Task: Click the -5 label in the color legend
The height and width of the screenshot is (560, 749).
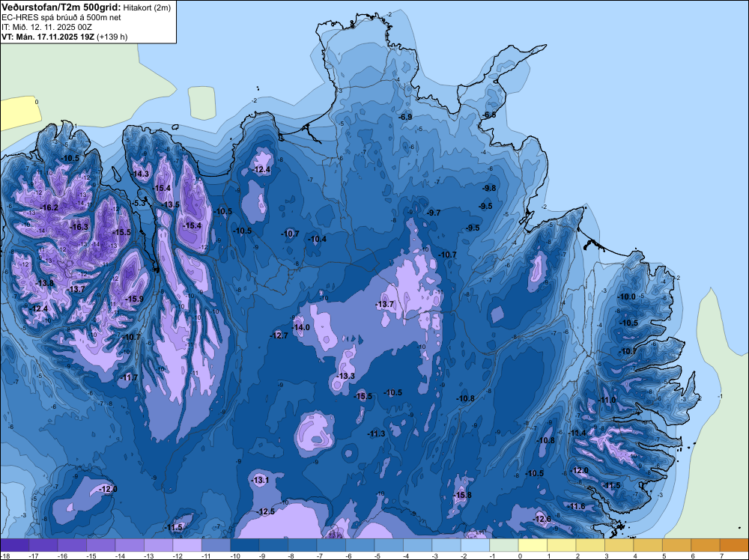Action: 378,556
